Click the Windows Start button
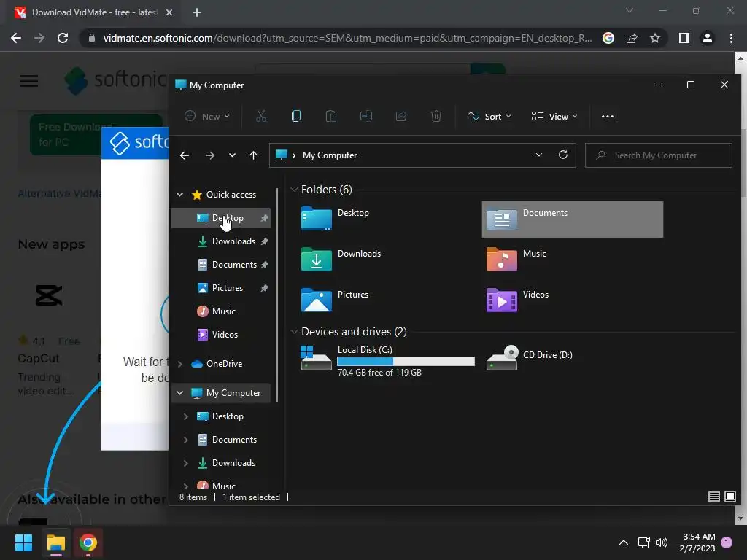The image size is (747, 560). pyautogui.click(x=23, y=542)
